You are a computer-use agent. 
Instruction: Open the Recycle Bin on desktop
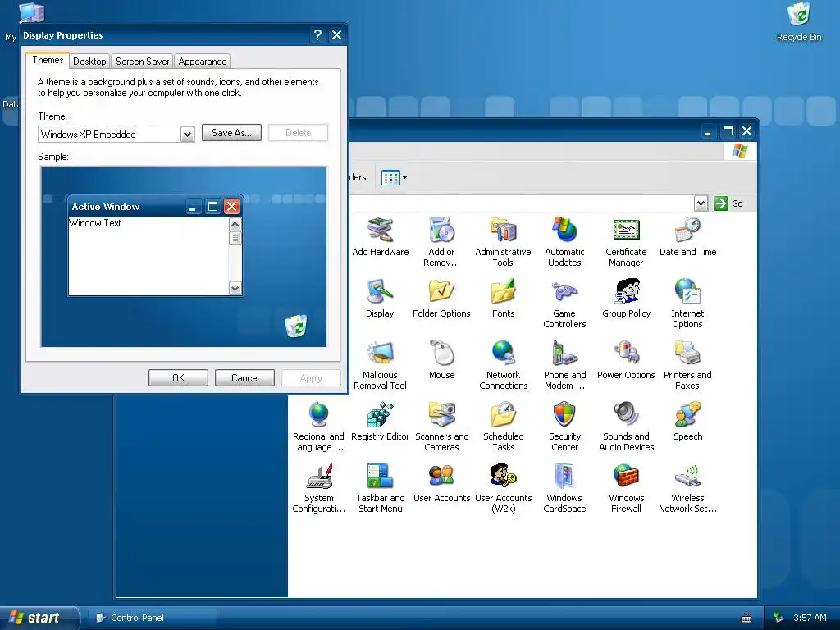point(799,21)
